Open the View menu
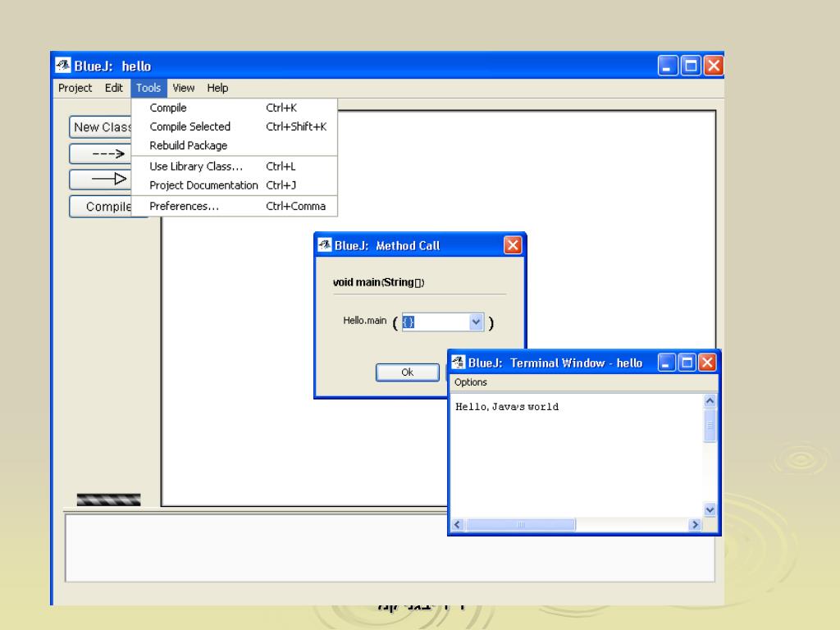The height and width of the screenshot is (630, 840). 183,88
